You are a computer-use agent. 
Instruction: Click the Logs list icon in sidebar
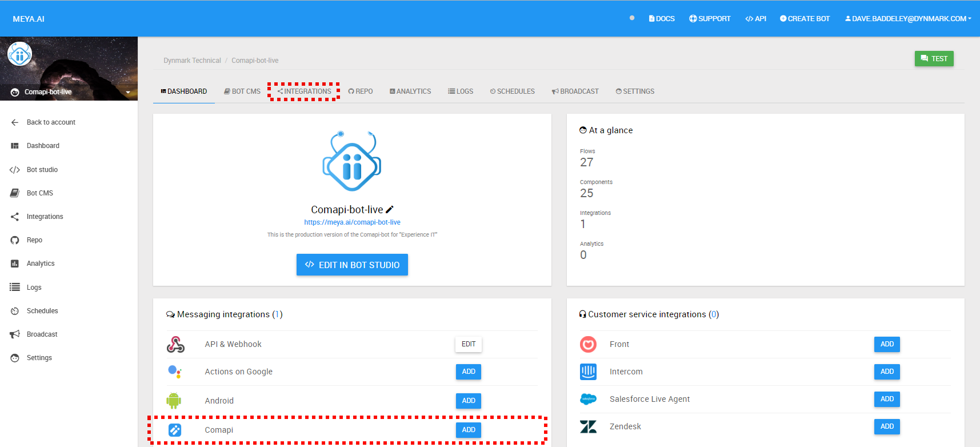[x=15, y=288]
